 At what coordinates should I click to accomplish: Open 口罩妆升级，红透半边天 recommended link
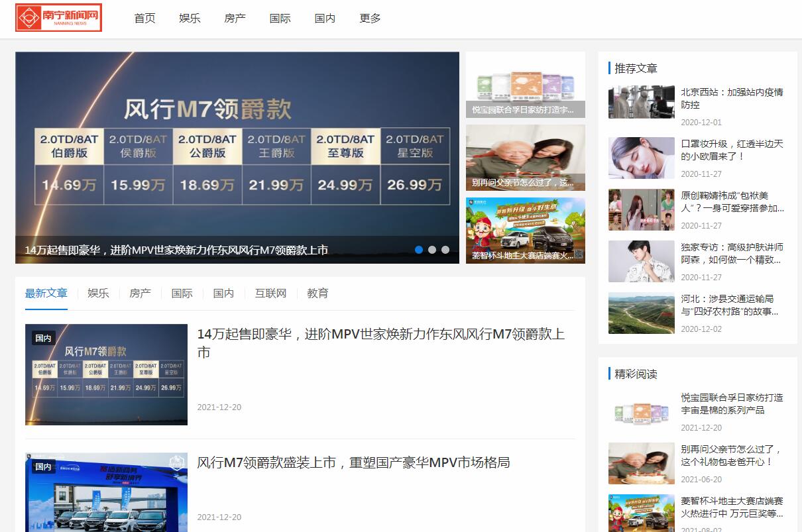[732, 150]
